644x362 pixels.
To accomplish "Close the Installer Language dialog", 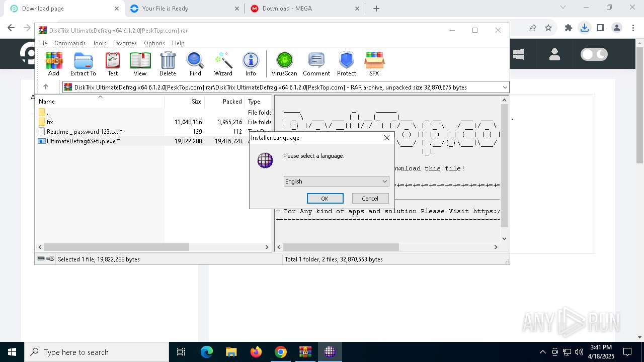I will coord(386,137).
